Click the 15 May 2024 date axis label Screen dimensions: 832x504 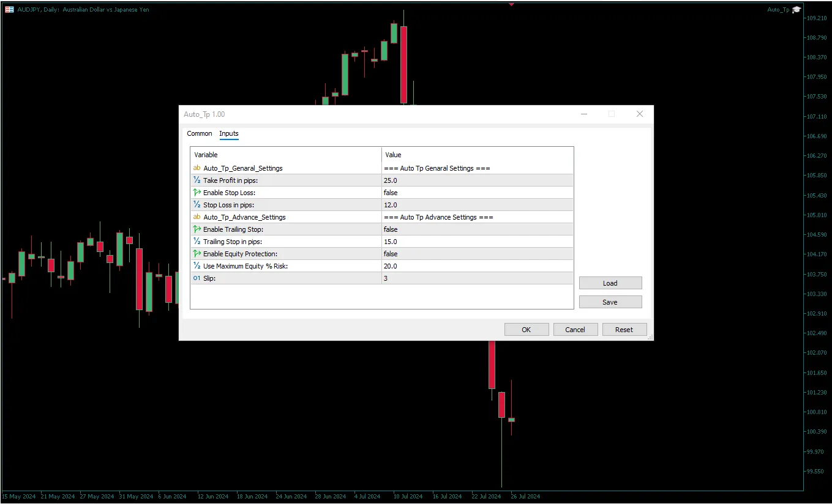19,497
